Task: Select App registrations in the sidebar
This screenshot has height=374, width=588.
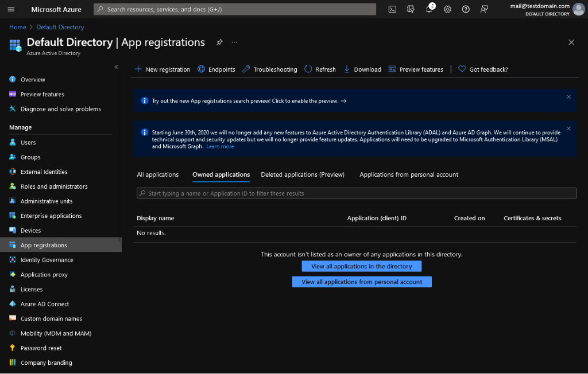Action: click(60, 245)
